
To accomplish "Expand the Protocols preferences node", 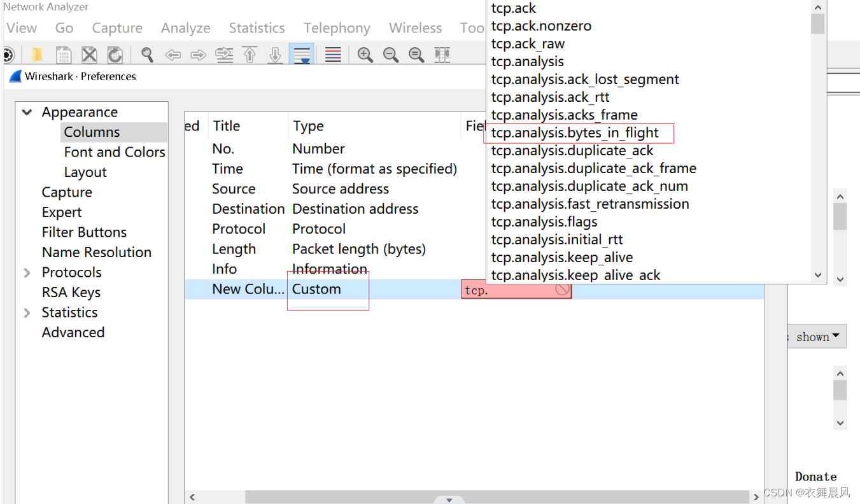I will 27,272.
